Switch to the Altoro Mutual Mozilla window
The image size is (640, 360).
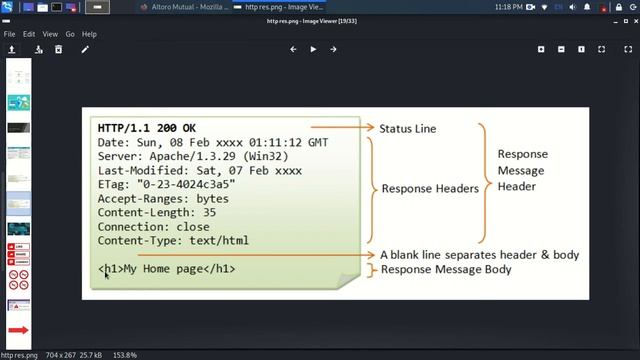[x=184, y=7]
